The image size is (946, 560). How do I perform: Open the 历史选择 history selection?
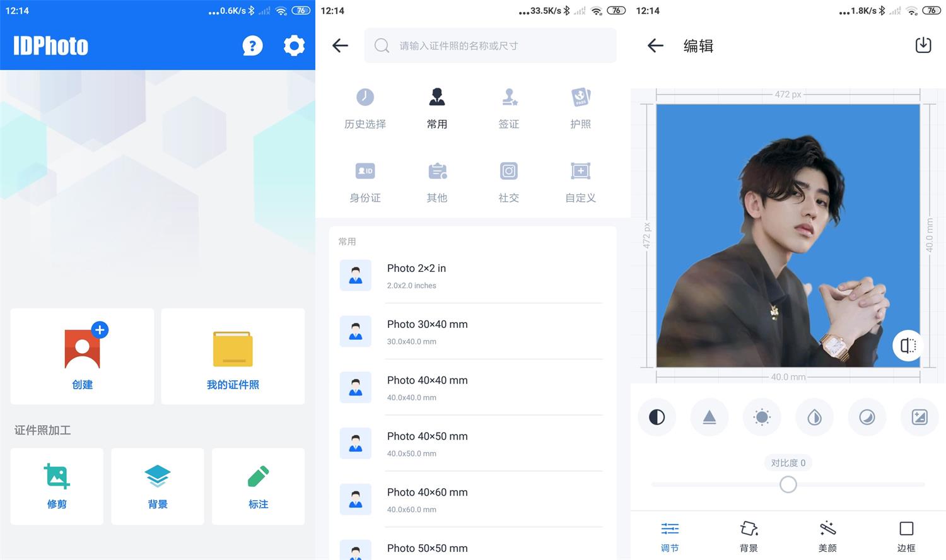365,107
